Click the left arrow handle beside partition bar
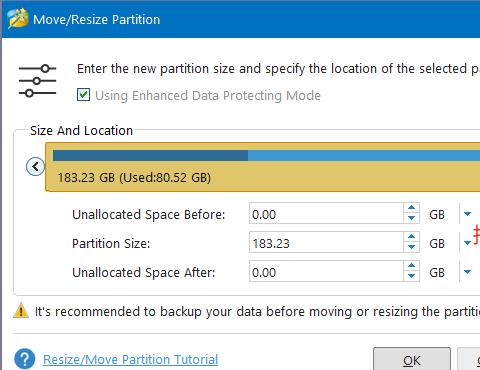This screenshot has width=480, height=370. coord(35,166)
